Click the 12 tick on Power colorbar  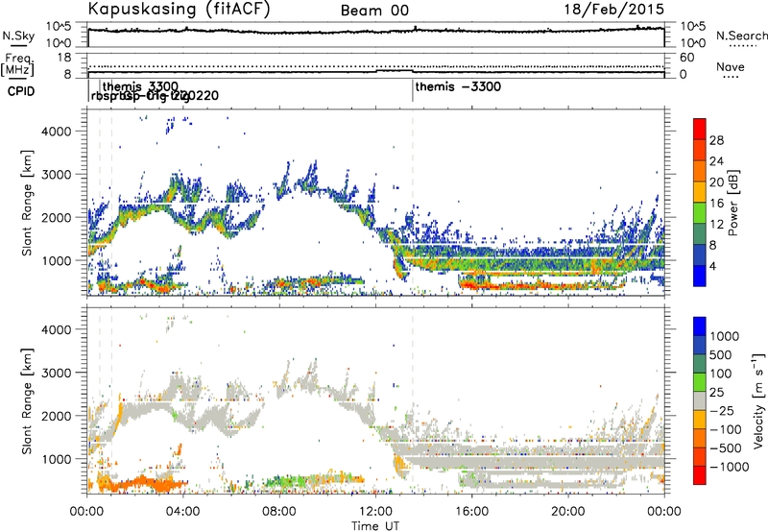click(x=716, y=225)
